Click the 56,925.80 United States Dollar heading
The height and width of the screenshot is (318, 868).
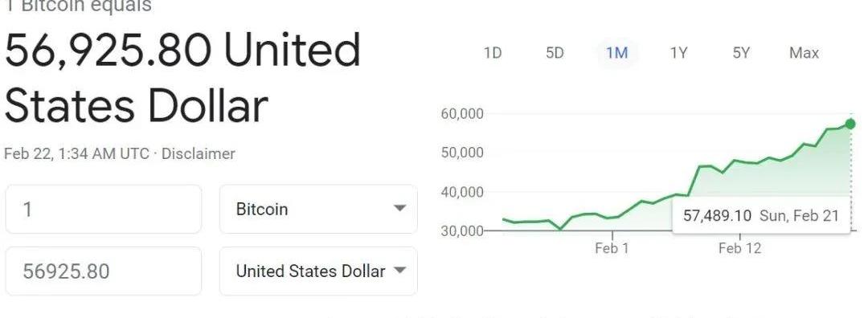[182, 77]
